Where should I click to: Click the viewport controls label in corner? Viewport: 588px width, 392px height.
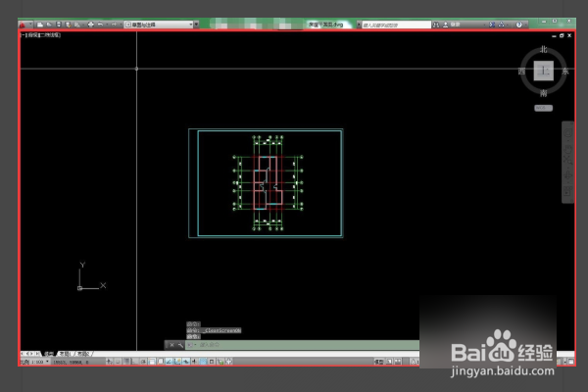click(40, 35)
